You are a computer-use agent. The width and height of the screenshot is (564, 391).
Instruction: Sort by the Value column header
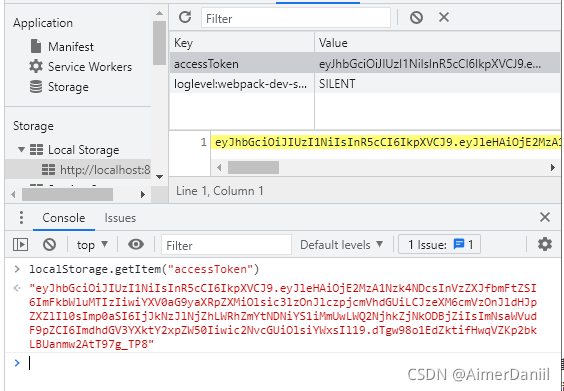437,43
